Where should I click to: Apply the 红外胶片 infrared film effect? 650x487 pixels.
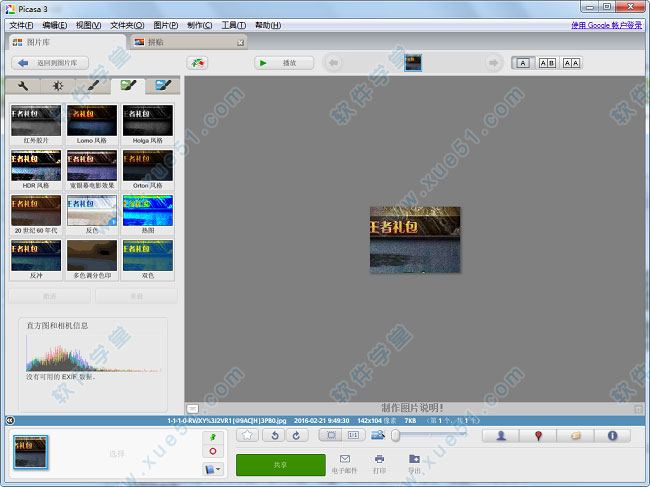(x=36, y=124)
